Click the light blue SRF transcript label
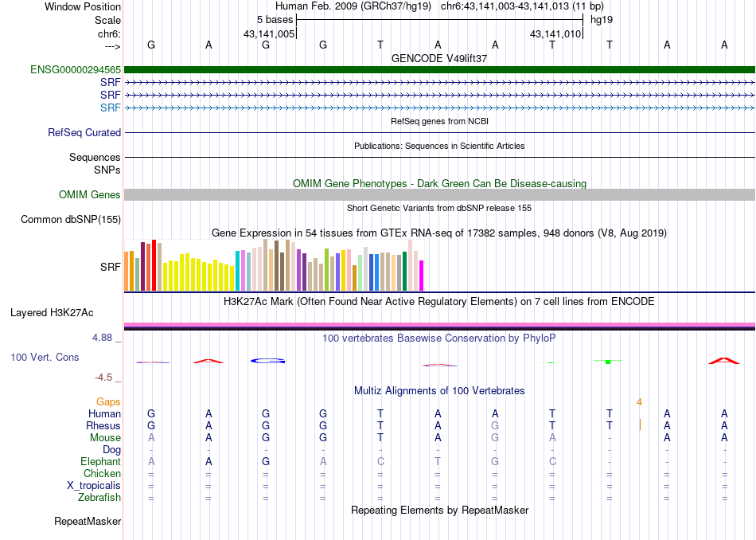The width and height of the screenshot is (756, 540). (x=111, y=108)
